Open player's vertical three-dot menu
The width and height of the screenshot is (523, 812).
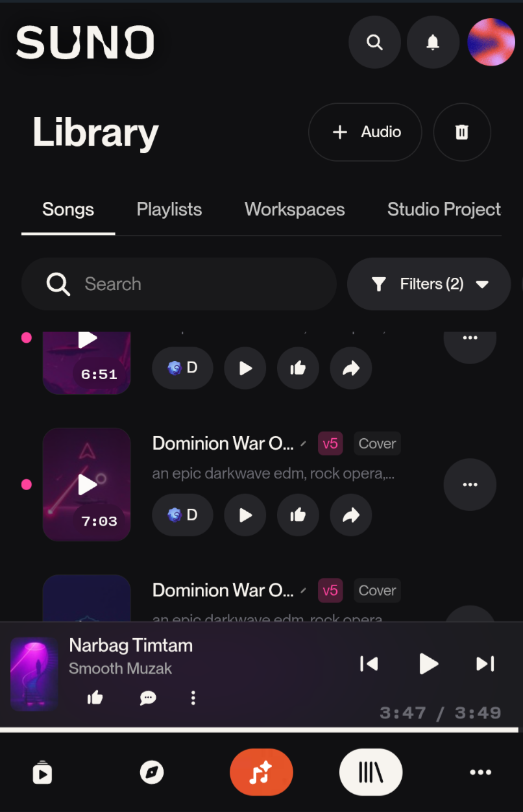coord(193,698)
